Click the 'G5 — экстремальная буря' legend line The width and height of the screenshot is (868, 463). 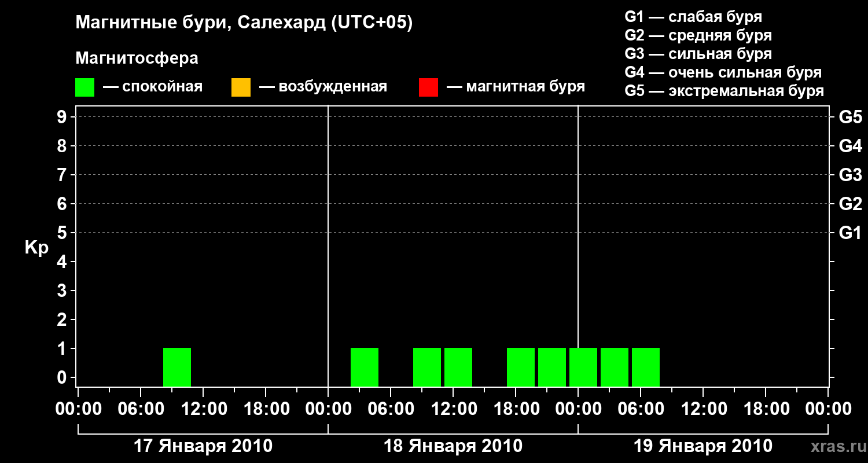coord(724,91)
